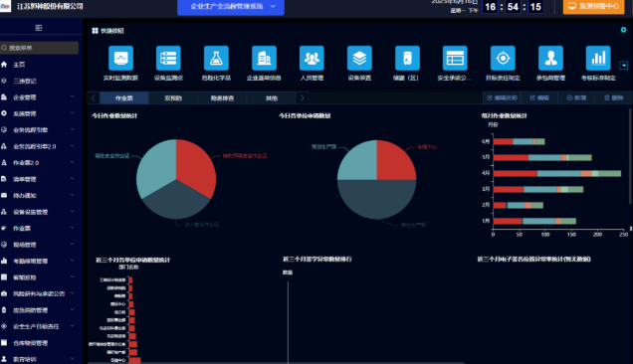Open the 危险化学品 flask shortcut icon
The height and width of the screenshot is (364, 633).
coord(216,59)
